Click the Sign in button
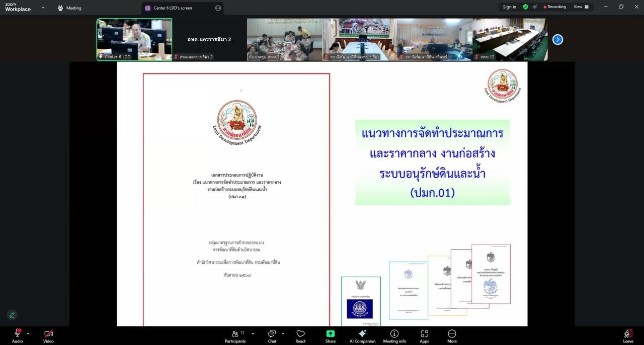 click(x=509, y=7)
